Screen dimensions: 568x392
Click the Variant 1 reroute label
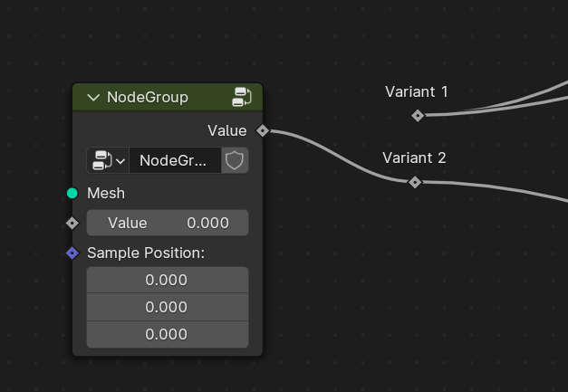coord(416,91)
